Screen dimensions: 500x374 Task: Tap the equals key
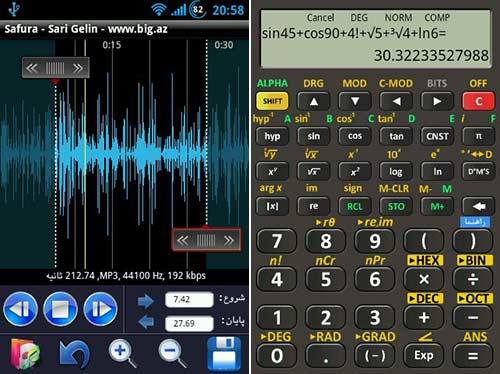point(473,356)
